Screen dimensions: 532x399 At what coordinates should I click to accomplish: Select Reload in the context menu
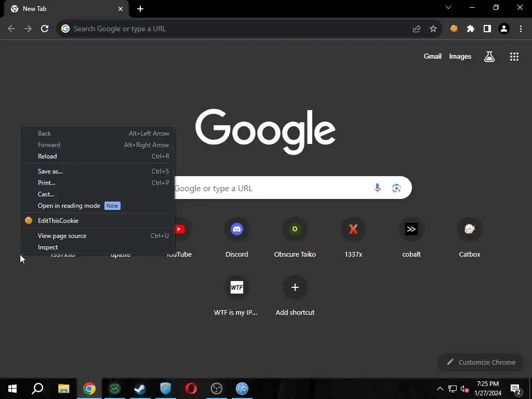[x=97, y=156]
